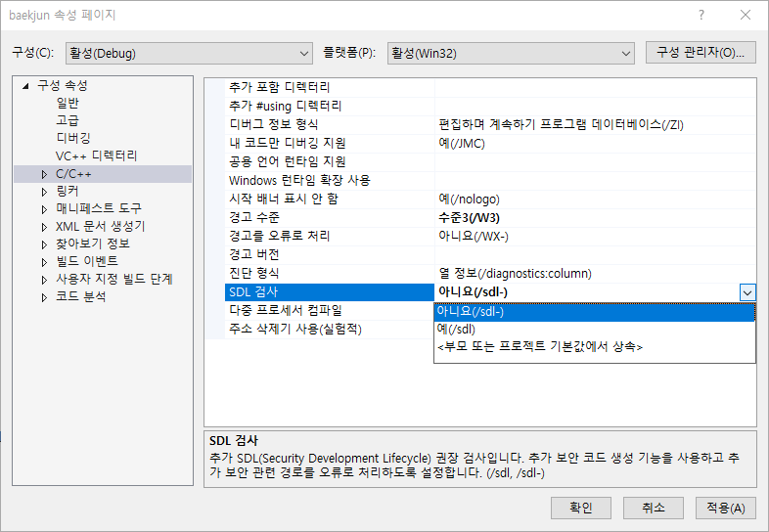Screen dimensions: 769x532
Task: Expand 사용자 지정 빌드 단계 node arrow
Action: click(x=44, y=280)
